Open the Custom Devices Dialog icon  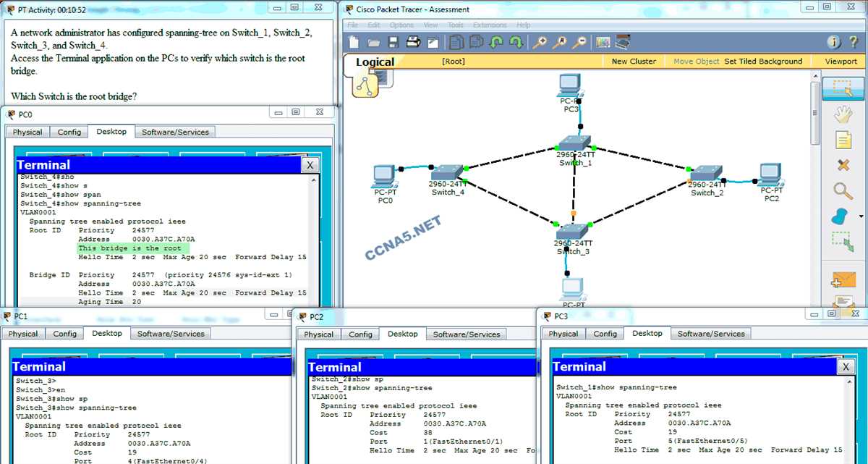(x=622, y=42)
